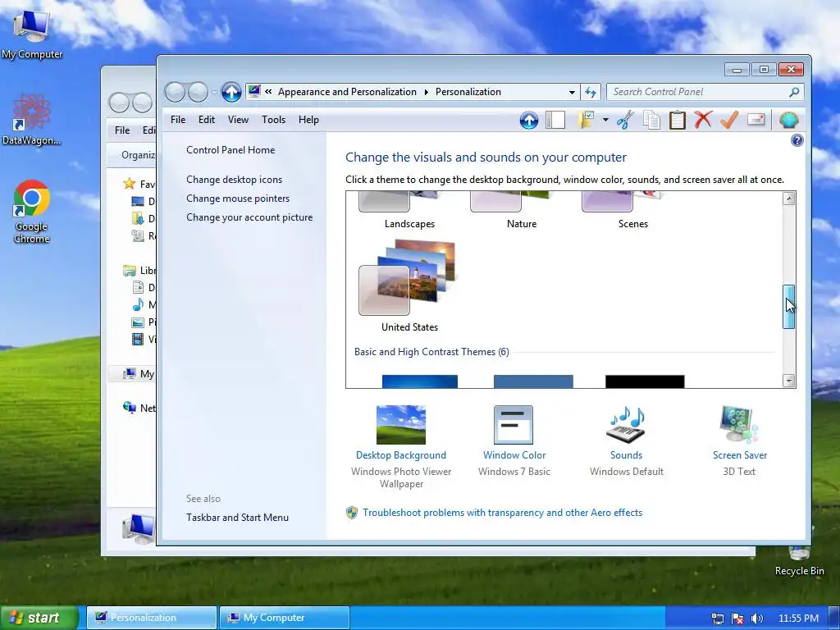Image resolution: width=840 pixels, height=630 pixels.
Task: Click the Up arrow in the Classic Shell toolbar
Action: pos(529,120)
